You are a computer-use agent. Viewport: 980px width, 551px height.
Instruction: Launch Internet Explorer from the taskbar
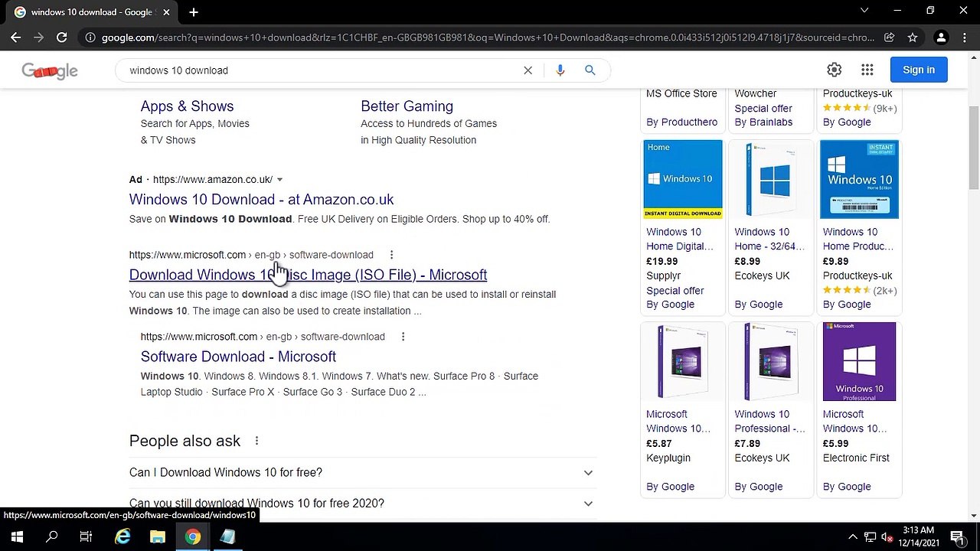[122, 536]
